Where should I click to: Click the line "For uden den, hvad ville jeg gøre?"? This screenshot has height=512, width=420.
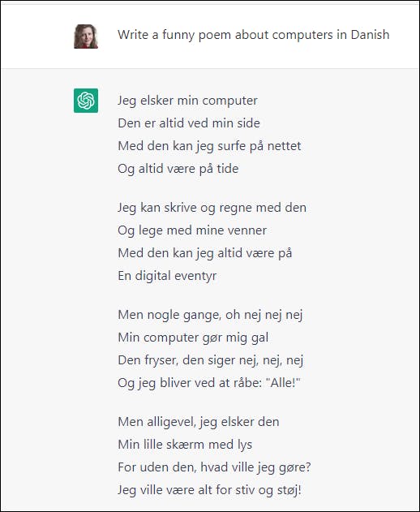[x=214, y=467]
